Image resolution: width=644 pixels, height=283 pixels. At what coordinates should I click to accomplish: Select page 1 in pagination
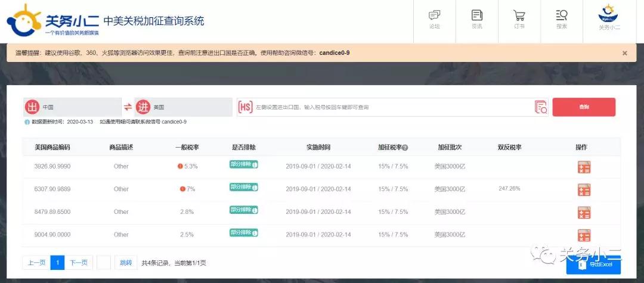click(57, 263)
